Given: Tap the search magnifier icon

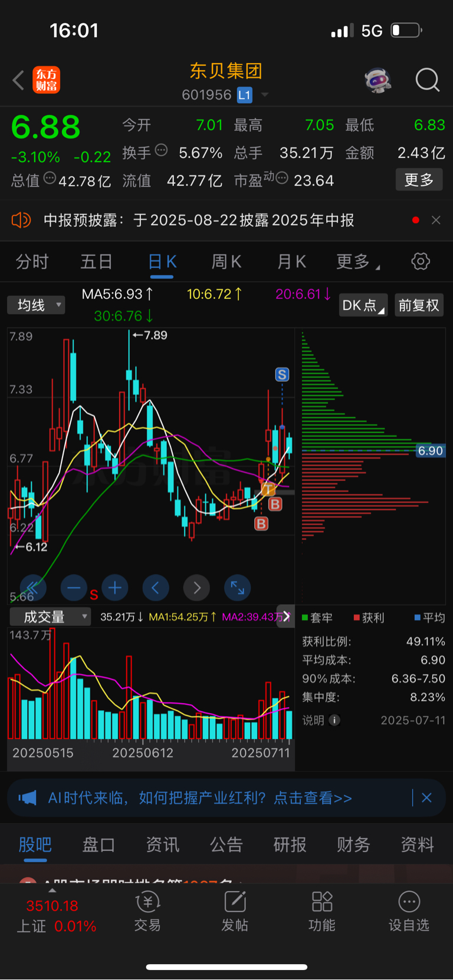Looking at the screenshot, I should [428, 80].
